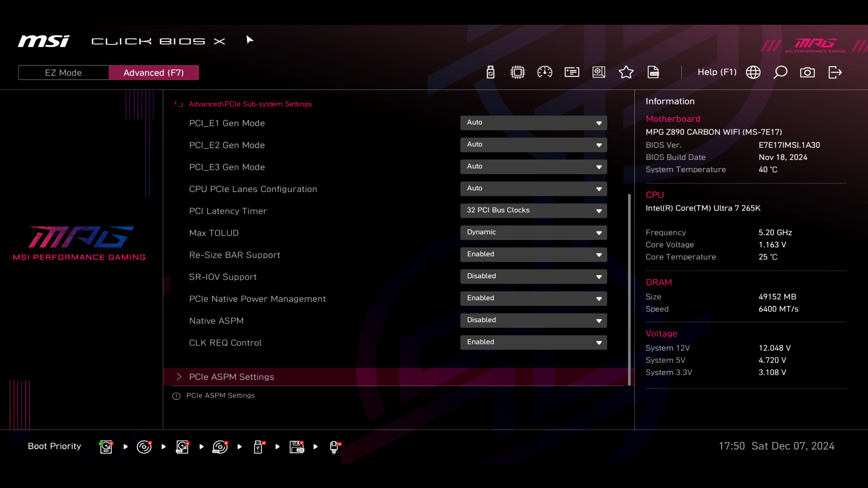This screenshot has height=488, width=868.
Task: Open SR-IOV Support Disabled dropdown
Action: pyautogui.click(x=533, y=277)
